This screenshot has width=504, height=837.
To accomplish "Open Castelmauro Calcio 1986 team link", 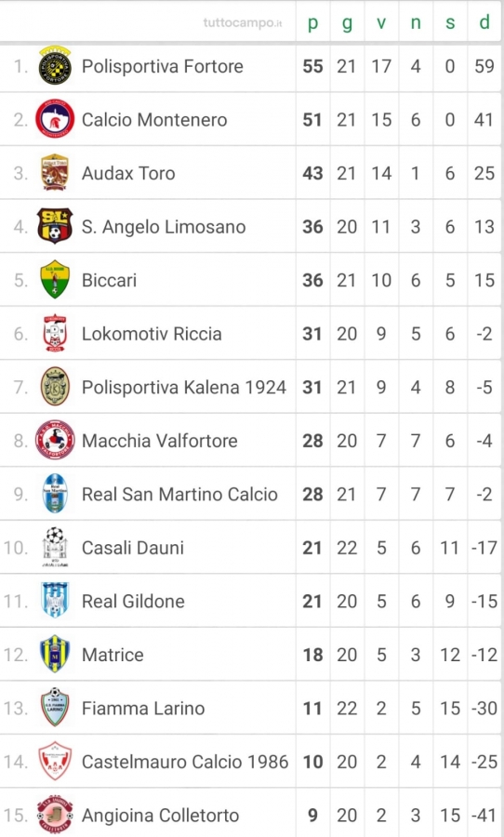I will coord(185,762).
